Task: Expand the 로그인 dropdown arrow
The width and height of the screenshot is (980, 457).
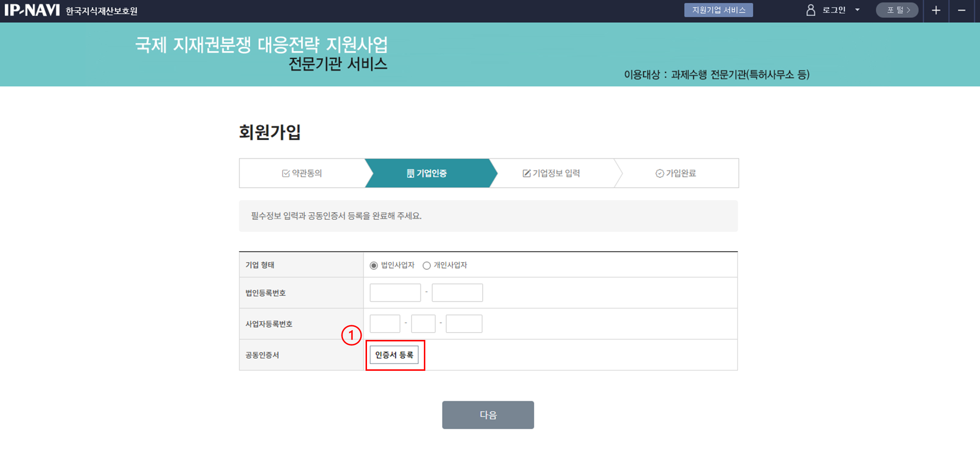Action: tap(857, 10)
